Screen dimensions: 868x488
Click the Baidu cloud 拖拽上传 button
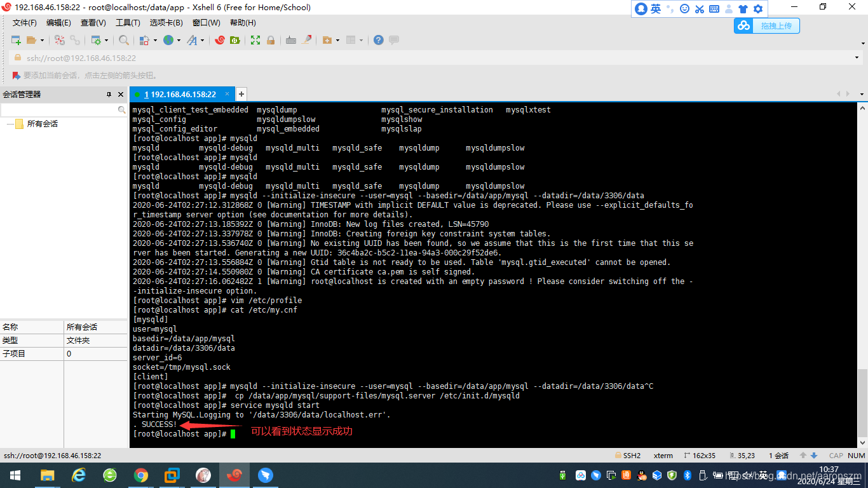point(767,25)
